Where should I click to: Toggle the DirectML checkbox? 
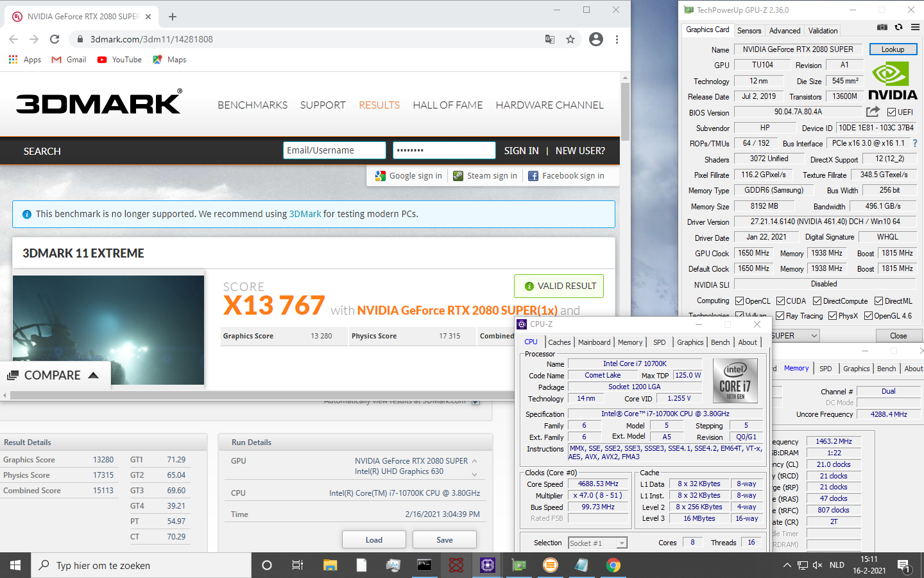pos(878,301)
